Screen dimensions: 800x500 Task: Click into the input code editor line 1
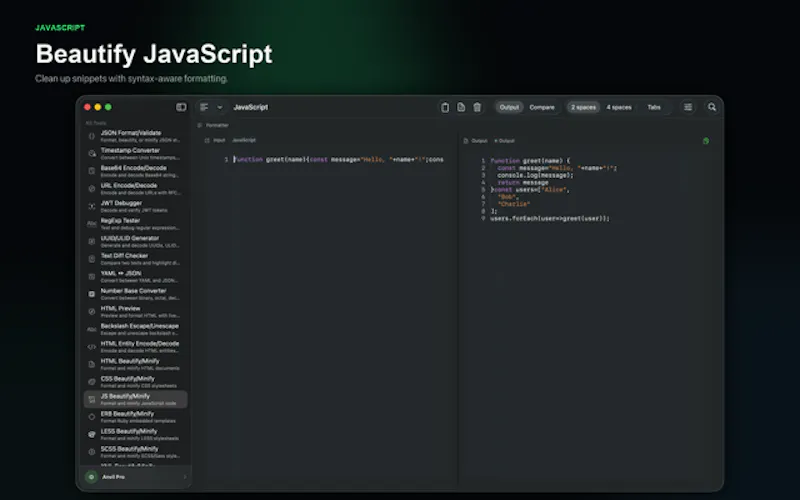(338, 160)
